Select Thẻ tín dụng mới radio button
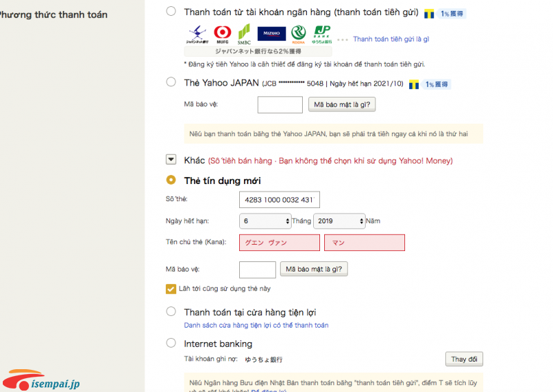 pyautogui.click(x=171, y=180)
